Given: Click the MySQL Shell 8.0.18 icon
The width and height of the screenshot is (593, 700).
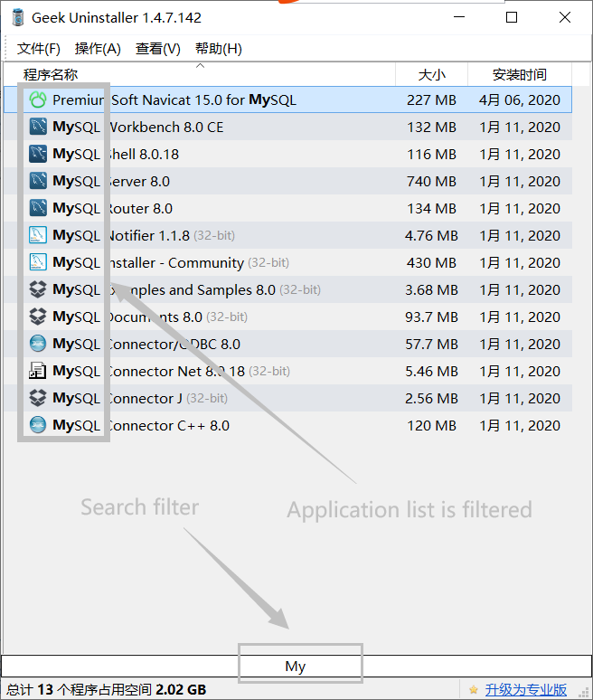Looking at the screenshot, I should point(38,154).
